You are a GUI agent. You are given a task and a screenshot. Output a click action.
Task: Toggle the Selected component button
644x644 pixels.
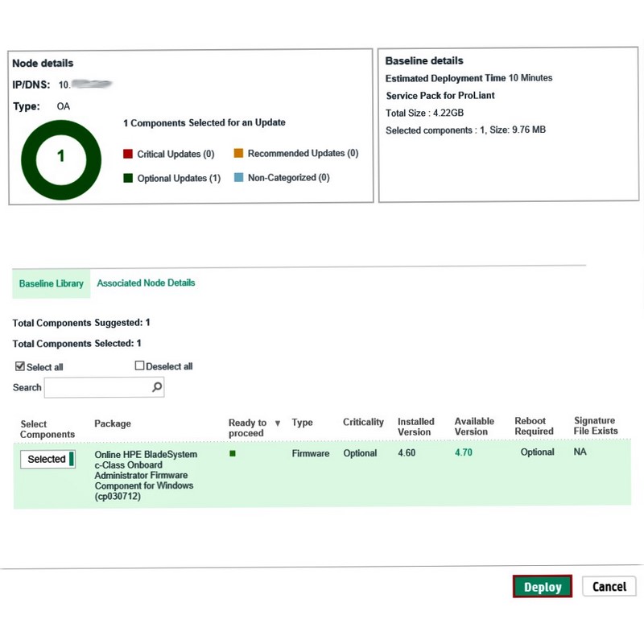coord(47,459)
